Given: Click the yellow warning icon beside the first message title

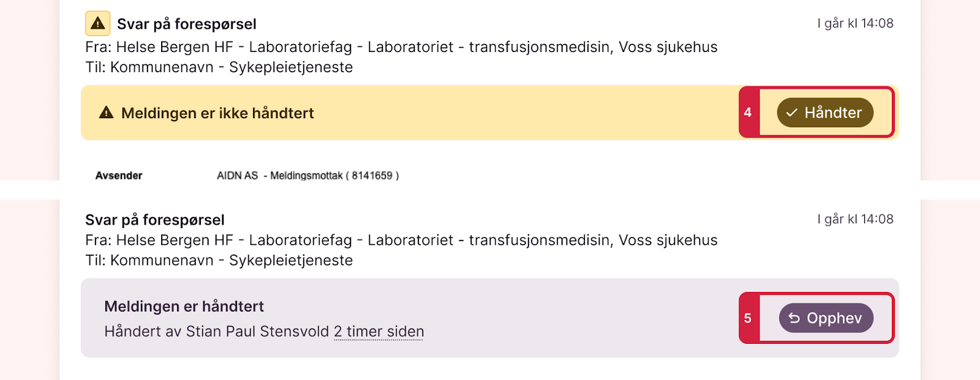Looking at the screenshot, I should [98, 24].
